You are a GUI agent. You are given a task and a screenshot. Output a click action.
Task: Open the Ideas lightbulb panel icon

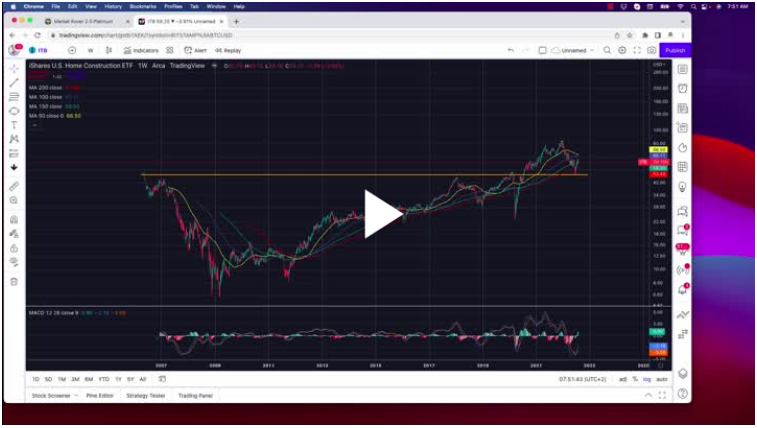pos(682,187)
